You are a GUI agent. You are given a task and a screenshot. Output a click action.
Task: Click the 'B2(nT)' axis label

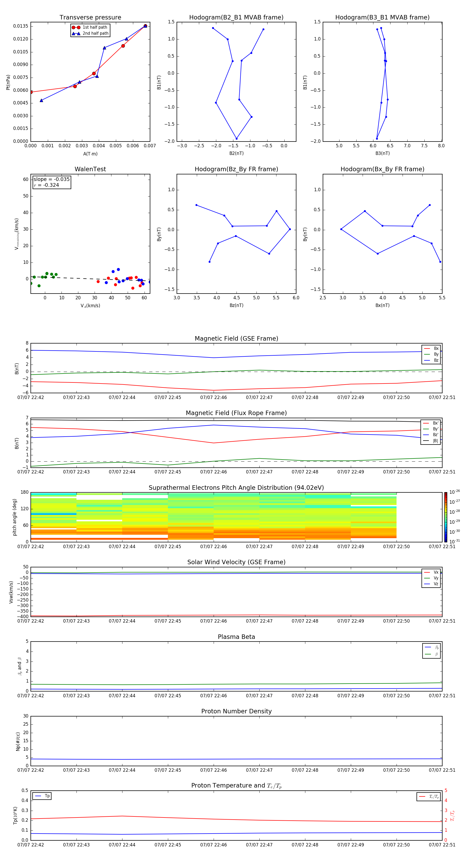pos(236,153)
